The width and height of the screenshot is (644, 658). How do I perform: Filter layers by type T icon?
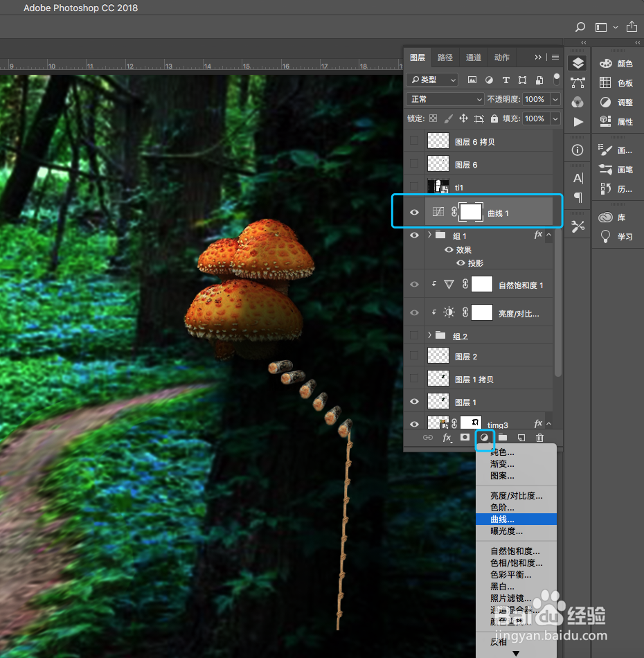[506, 80]
